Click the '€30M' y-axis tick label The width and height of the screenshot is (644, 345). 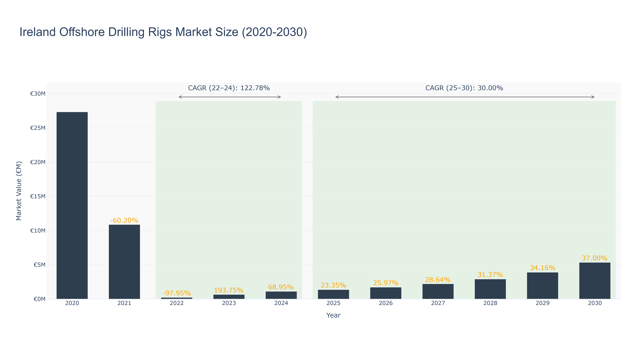pyautogui.click(x=38, y=94)
